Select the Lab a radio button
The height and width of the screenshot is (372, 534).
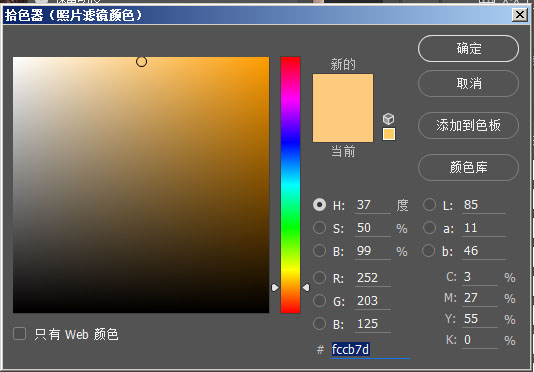pyautogui.click(x=429, y=228)
